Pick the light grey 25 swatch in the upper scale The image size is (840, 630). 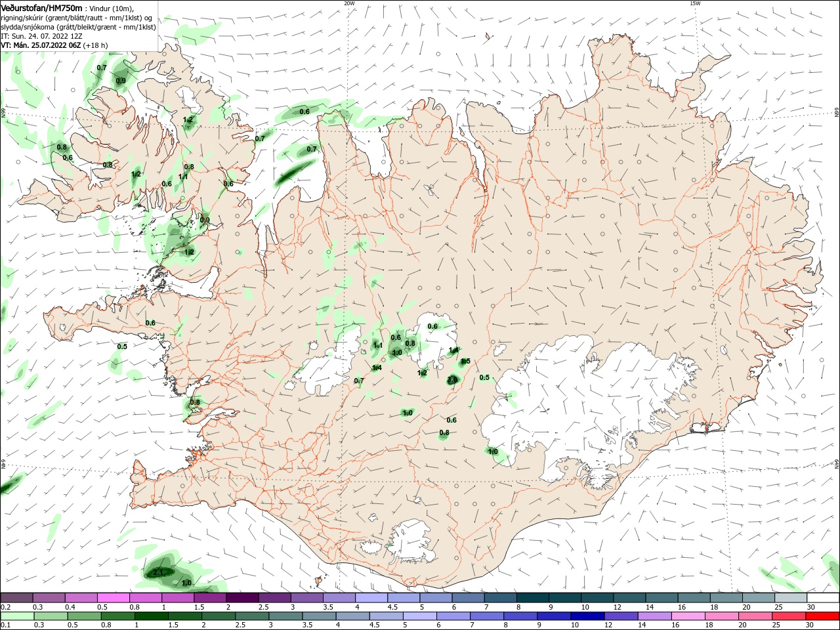(791, 597)
